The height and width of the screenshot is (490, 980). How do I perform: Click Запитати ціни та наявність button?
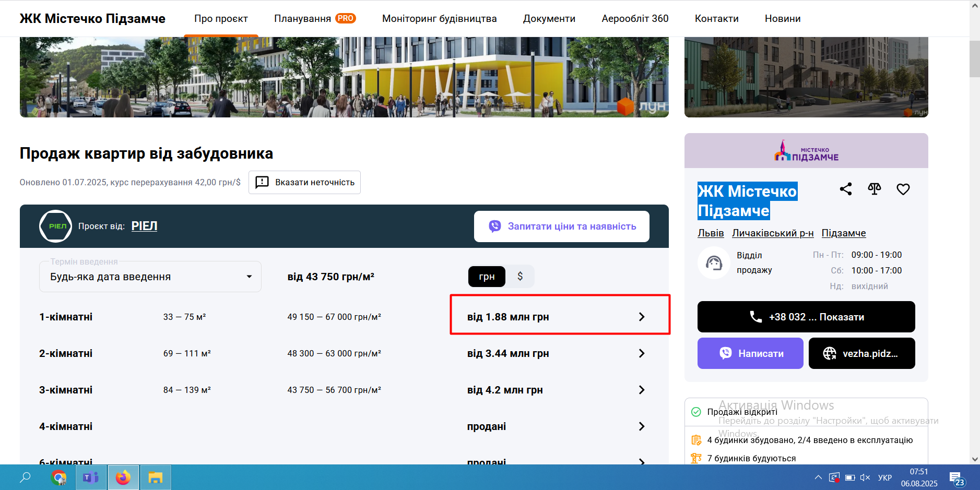click(562, 226)
